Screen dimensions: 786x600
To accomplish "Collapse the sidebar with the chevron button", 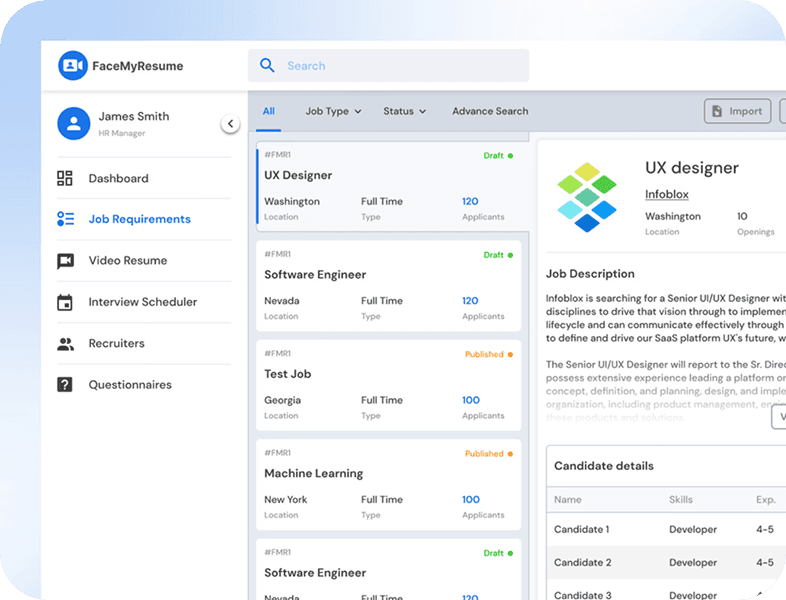I will click(231, 123).
